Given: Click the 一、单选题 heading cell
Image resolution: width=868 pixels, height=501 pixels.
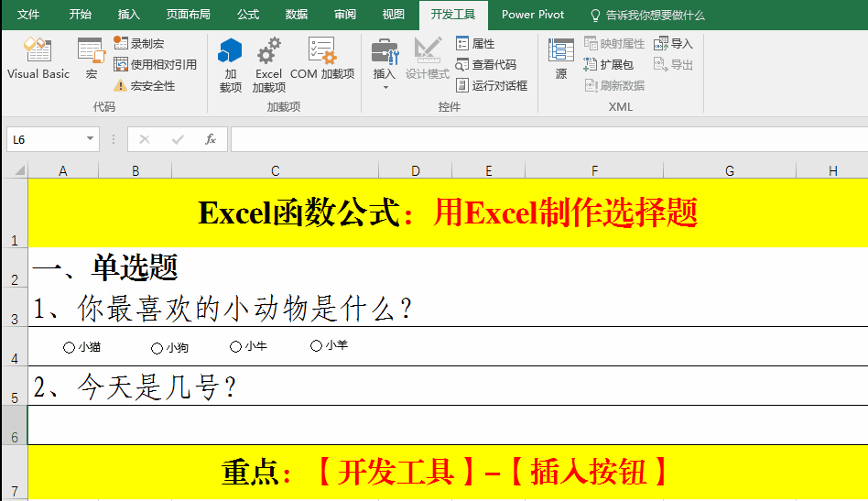Looking at the screenshot, I should tap(105, 267).
